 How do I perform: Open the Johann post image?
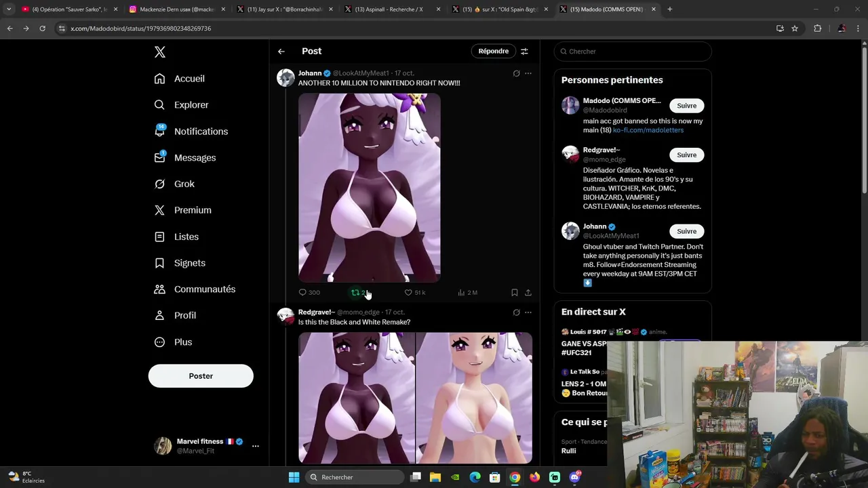(370, 188)
